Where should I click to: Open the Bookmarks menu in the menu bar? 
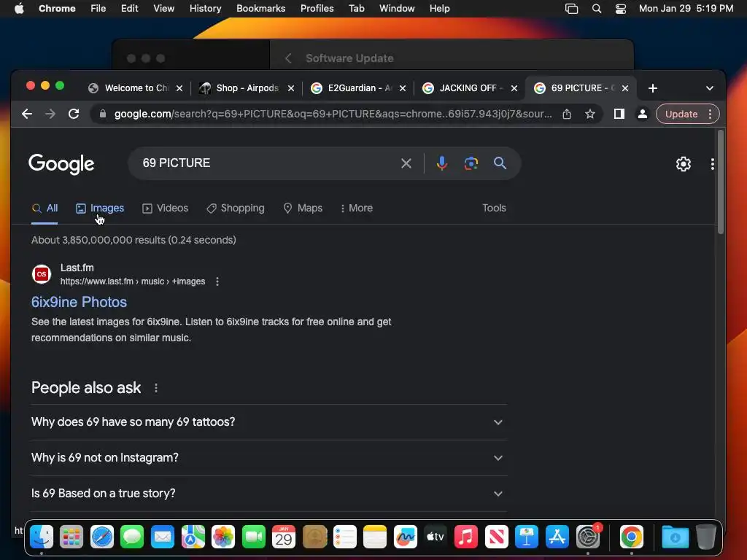click(260, 9)
